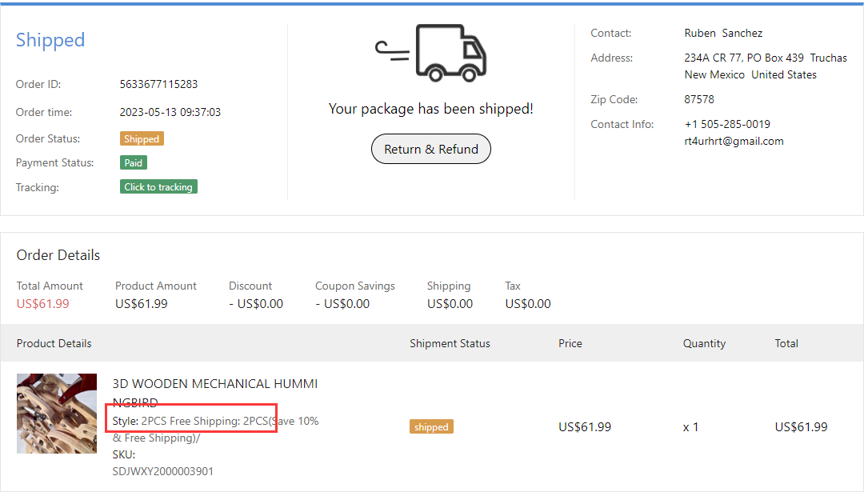The height and width of the screenshot is (500, 868).
Task: Click the zip code 87578
Action: click(699, 99)
